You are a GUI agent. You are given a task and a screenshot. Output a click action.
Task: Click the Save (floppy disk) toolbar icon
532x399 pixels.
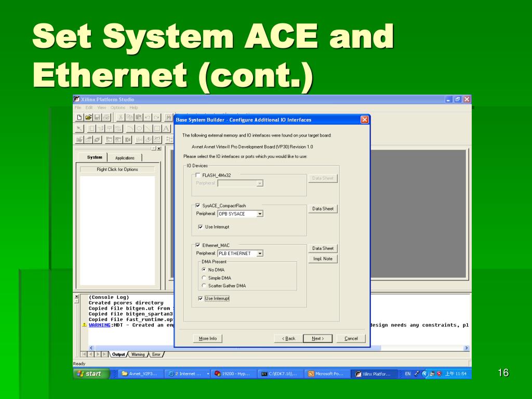pos(97,117)
